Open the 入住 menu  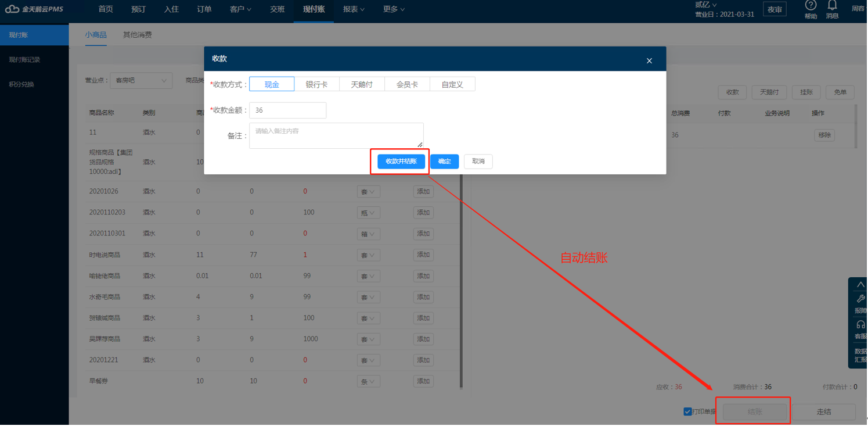pos(171,9)
